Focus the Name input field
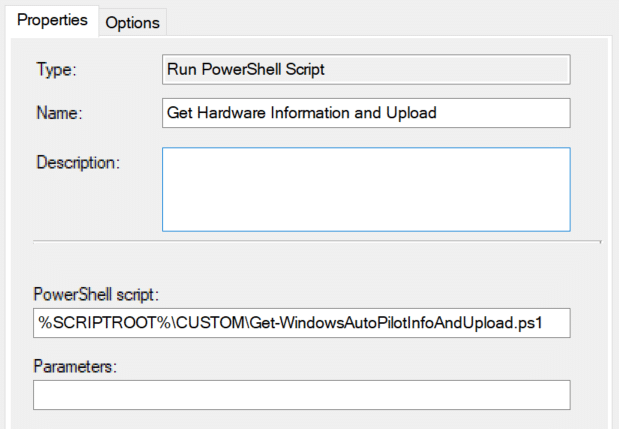The width and height of the screenshot is (619, 429). click(366, 113)
